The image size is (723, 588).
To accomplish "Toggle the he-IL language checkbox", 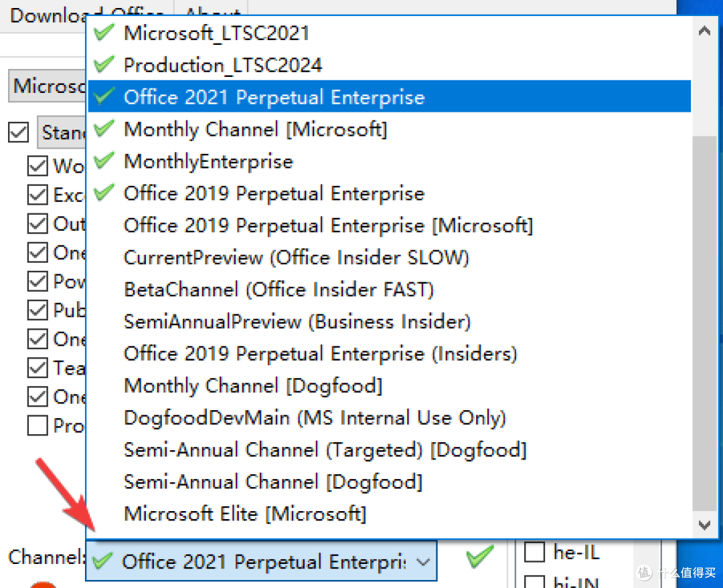I will pyautogui.click(x=534, y=552).
